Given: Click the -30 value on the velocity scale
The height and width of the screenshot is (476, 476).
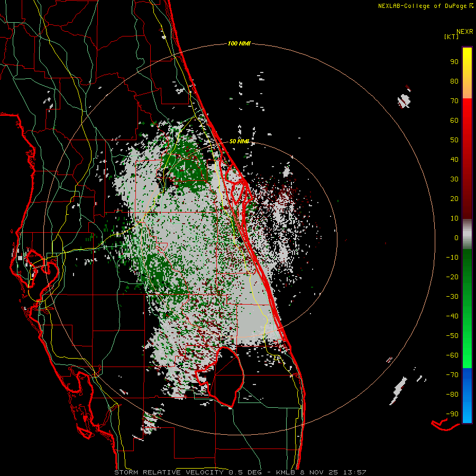Looking at the screenshot, I should pyautogui.click(x=452, y=297).
